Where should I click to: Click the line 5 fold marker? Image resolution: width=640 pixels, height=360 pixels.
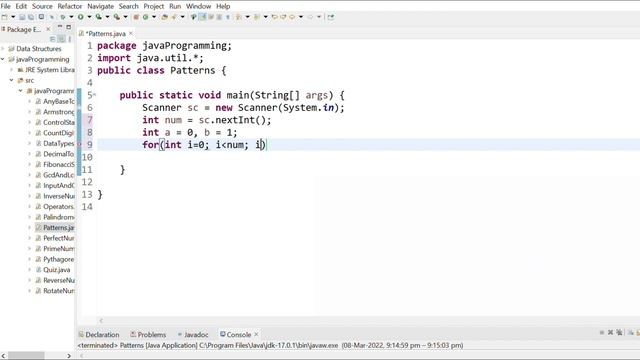click(x=94, y=94)
